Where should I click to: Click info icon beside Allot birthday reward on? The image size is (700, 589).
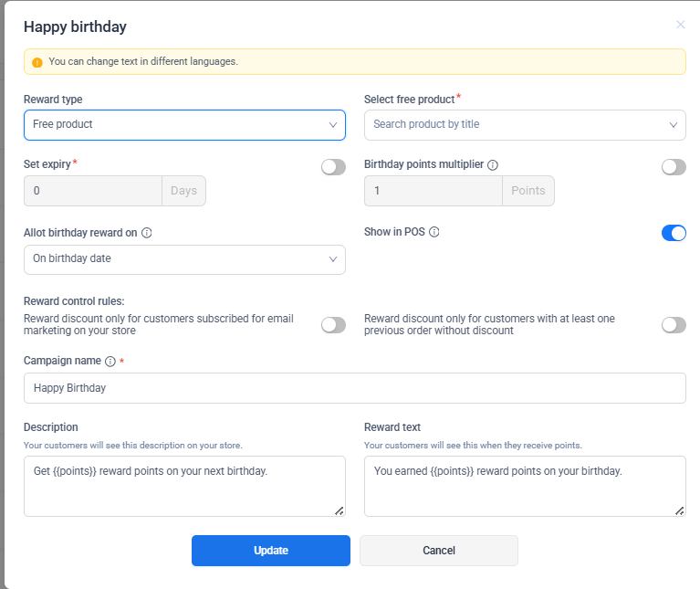click(147, 233)
